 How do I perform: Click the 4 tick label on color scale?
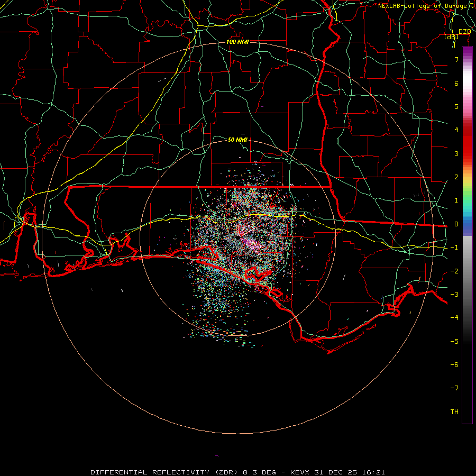[456, 130]
